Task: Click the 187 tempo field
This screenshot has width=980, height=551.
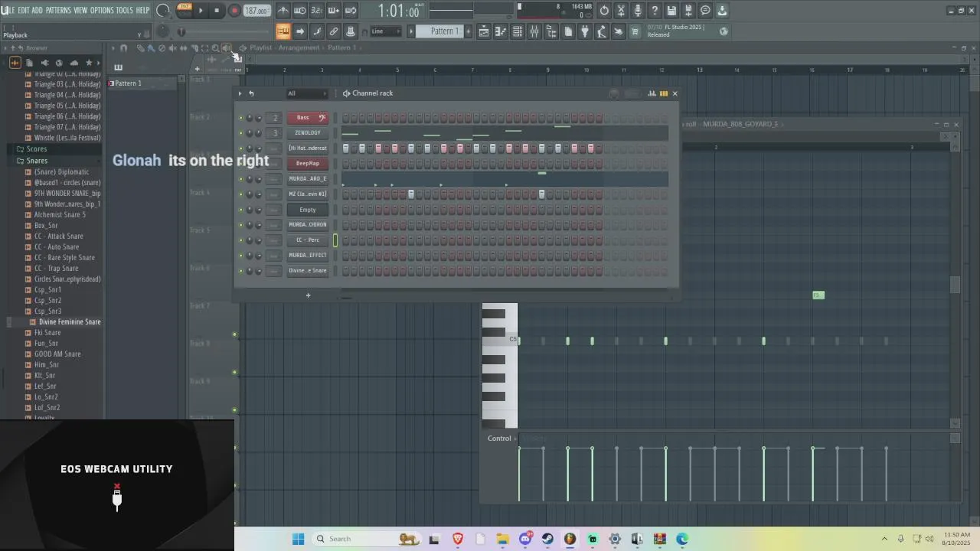Action: pyautogui.click(x=256, y=11)
